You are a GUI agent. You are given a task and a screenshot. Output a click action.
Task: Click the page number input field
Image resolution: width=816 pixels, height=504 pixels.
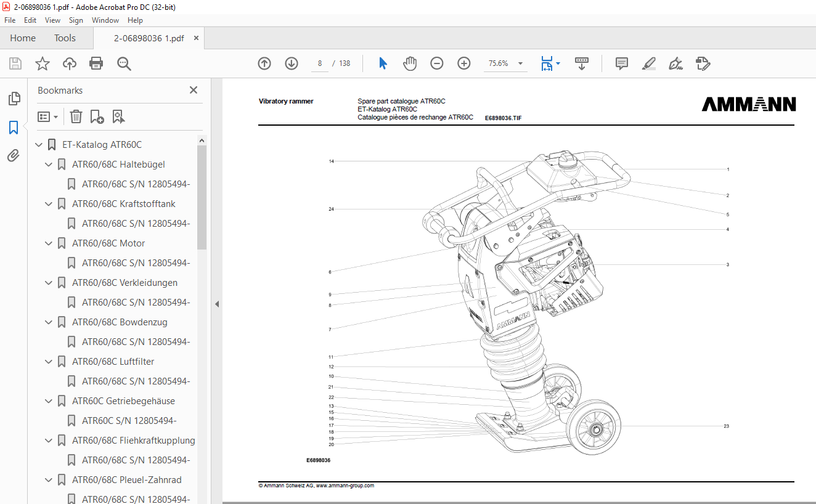point(320,63)
